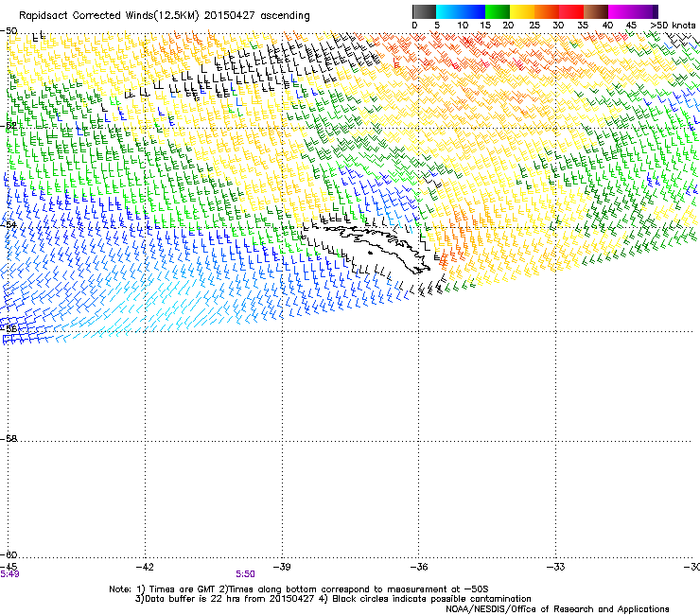The image size is (700, 615).
Task: Click the '-33' longitude axis label
Action: [556, 567]
